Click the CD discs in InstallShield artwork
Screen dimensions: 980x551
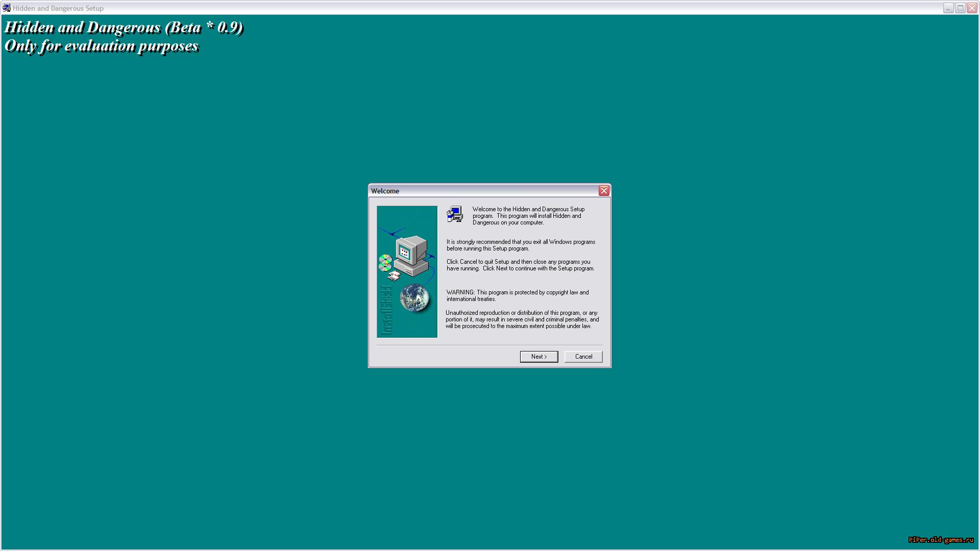(385, 263)
